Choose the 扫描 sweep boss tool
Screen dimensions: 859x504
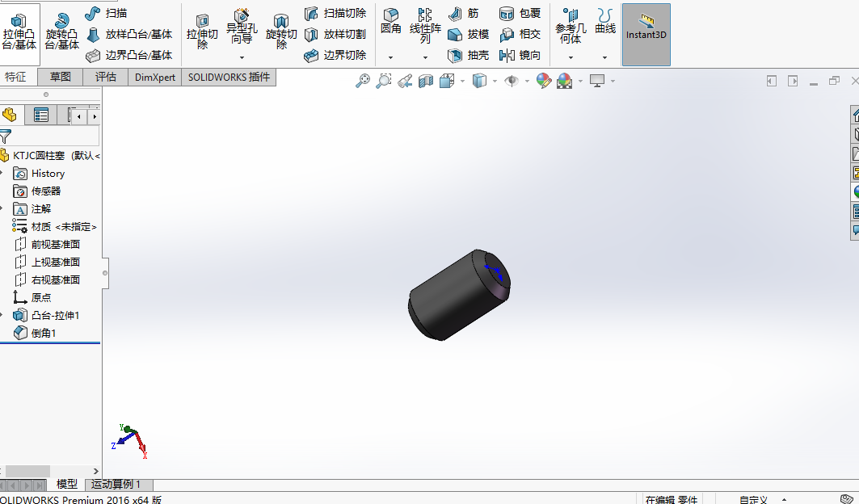click(x=107, y=13)
